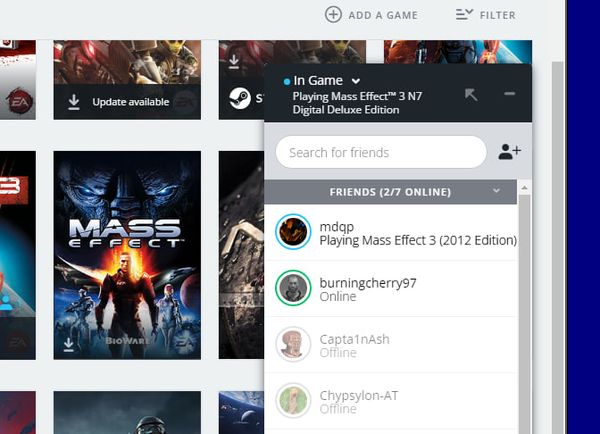This screenshot has height=434, width=600.
Task: Click Mass Effect tile download icon
Action: [x=69, y=345]
